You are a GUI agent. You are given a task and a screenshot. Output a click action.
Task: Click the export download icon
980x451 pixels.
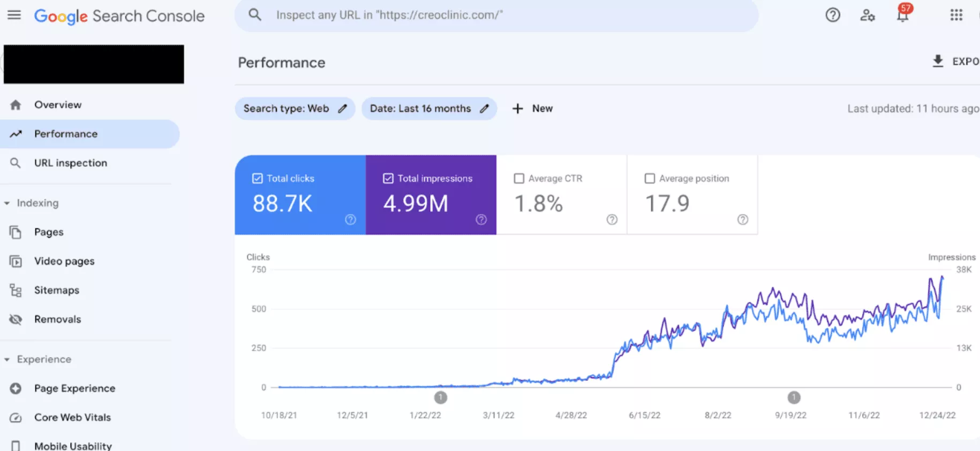pos(938,61)
